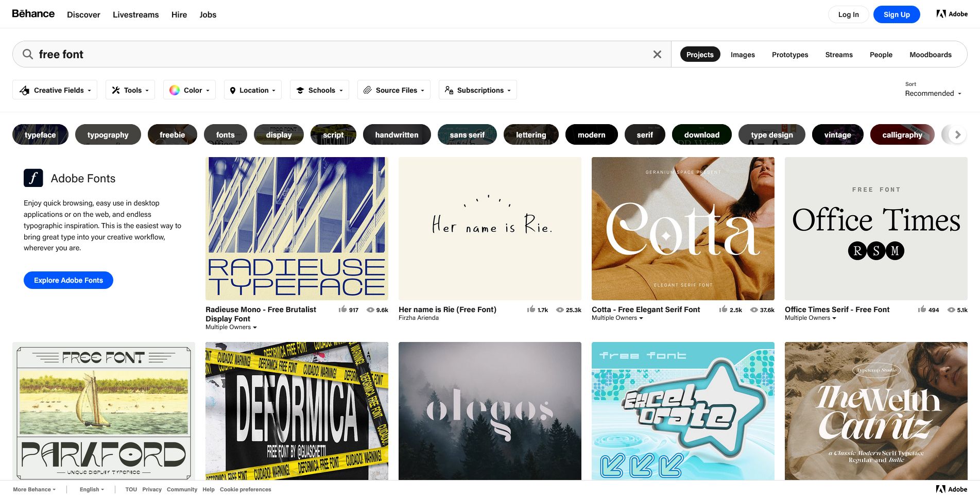
Task: Click thumbs-up icon on Cotta font project
Action: [x=723, y=309]
